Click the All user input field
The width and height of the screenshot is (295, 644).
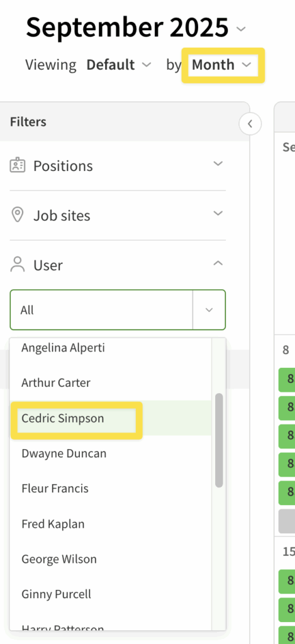(101, 310)
